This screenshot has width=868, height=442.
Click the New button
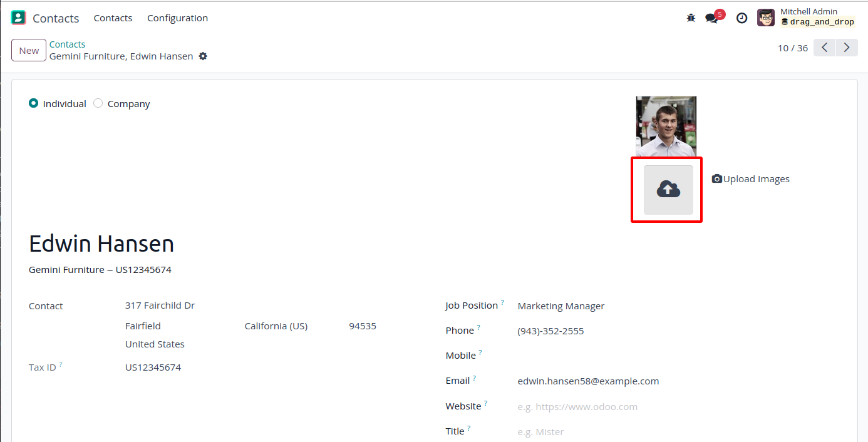29,51
